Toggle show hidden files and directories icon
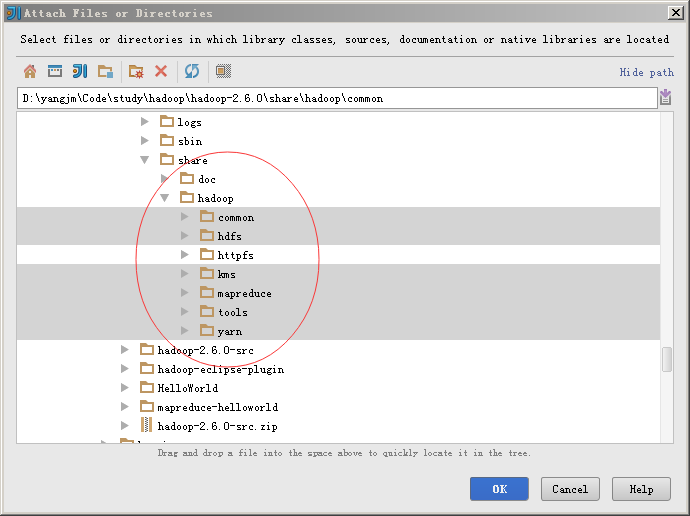The image size is (690, 516). click(224, 71)
